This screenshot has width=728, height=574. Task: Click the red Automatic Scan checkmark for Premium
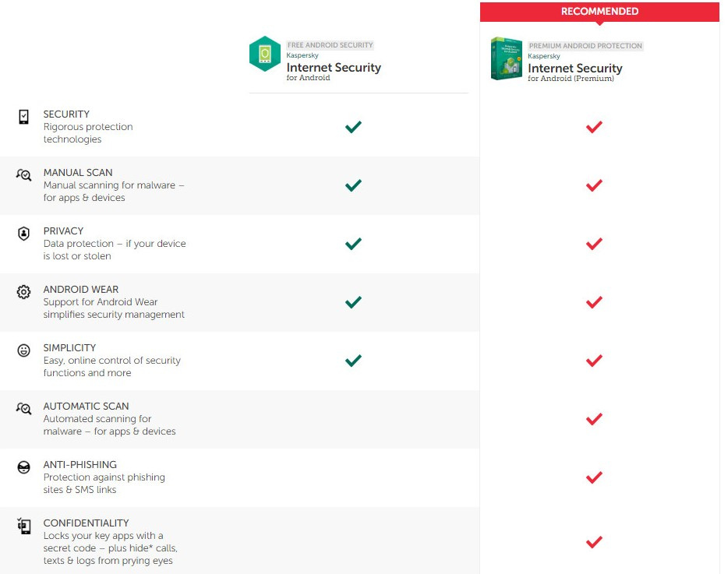594,419
